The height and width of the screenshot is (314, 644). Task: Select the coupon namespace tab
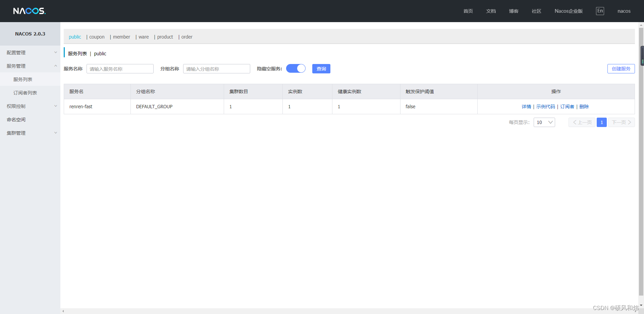point(97,37)
